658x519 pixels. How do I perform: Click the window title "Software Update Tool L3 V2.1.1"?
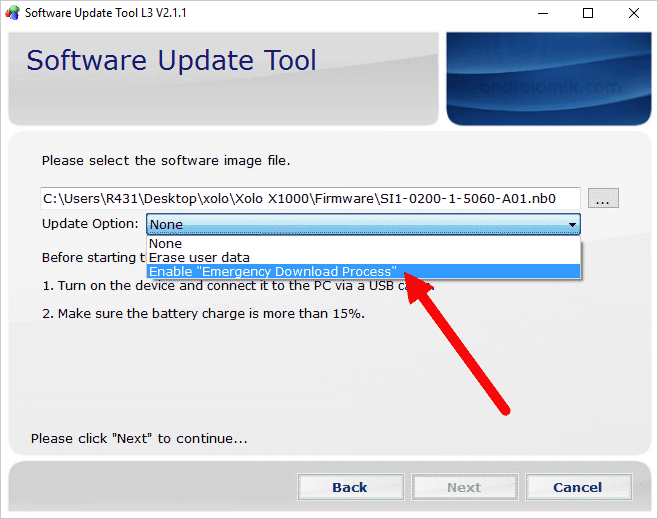(105, 14)
